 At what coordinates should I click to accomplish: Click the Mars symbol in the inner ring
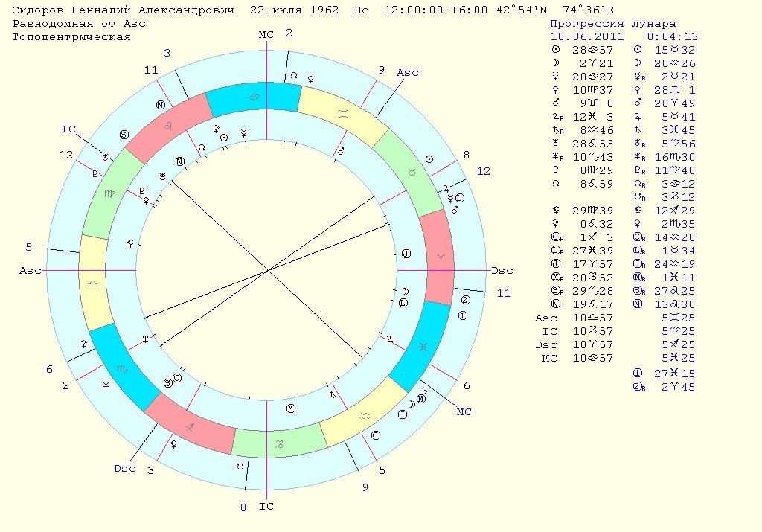[x=341, y=151]
